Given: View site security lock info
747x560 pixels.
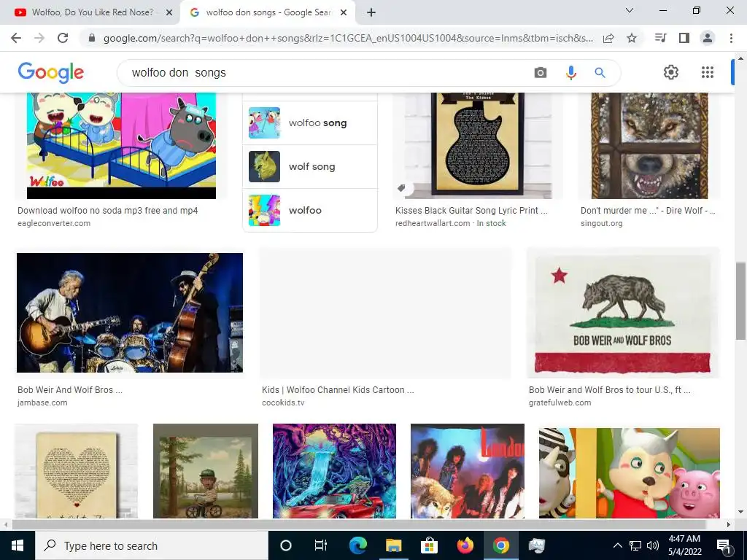Looking at the screenshot, I should click(x=92, y=38).
